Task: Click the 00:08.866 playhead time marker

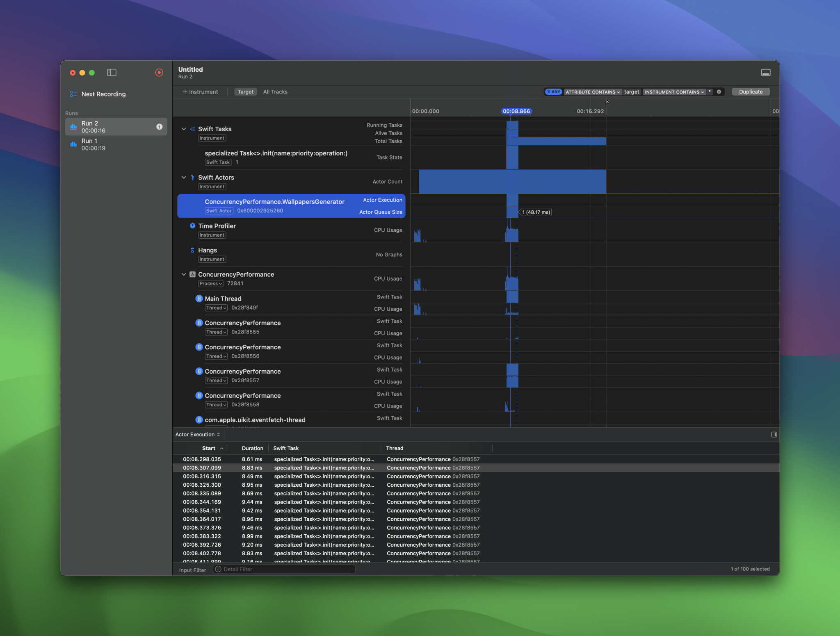Action: coord(516,111)
